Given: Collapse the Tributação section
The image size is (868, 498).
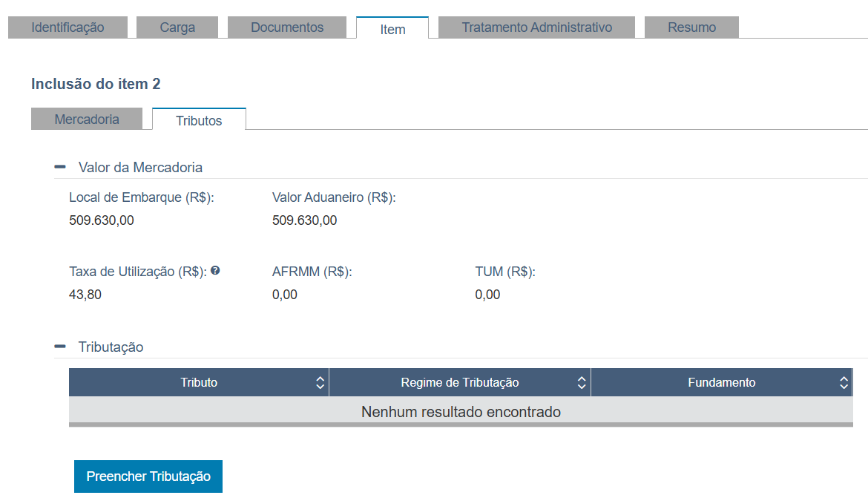Looking at the screenshot, I should (x=60, y=346).
